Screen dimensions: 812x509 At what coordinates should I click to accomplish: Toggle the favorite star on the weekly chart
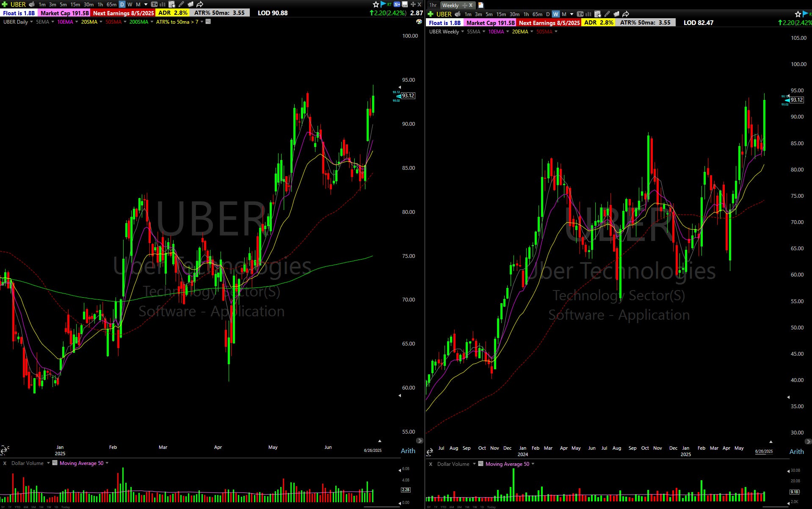coord(798,14)
